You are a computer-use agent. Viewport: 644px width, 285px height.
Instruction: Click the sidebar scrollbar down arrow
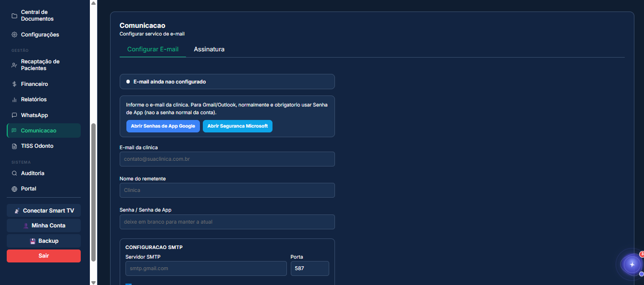coord(93,282)
